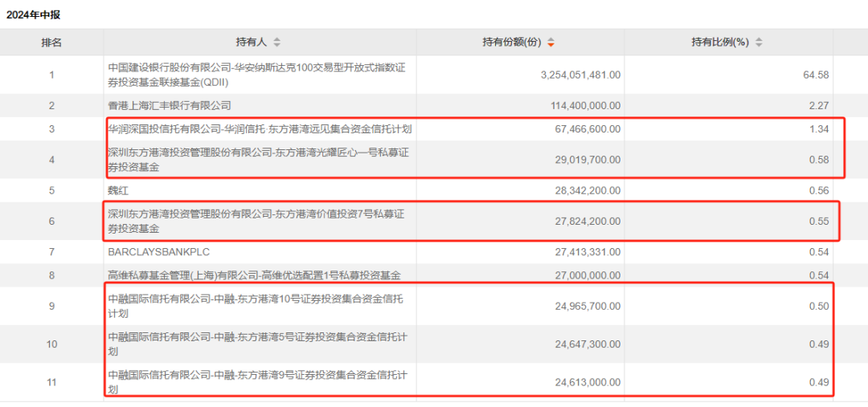Click rank number 8
868x407 pixels.
51,275
